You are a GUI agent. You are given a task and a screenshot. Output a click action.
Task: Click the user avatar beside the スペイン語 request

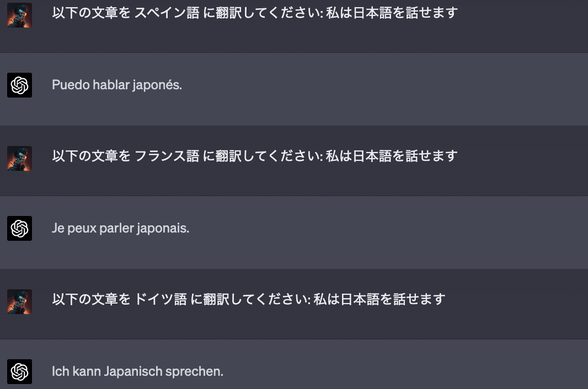point(19,15)
